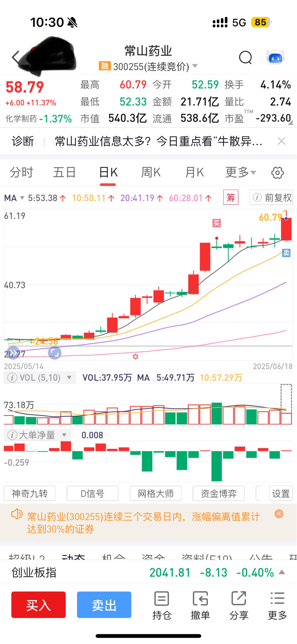The image size is (297, 644).
Task: Tap the blue 卖出 button
Action: pyautogui.click(x=104, y=605)
